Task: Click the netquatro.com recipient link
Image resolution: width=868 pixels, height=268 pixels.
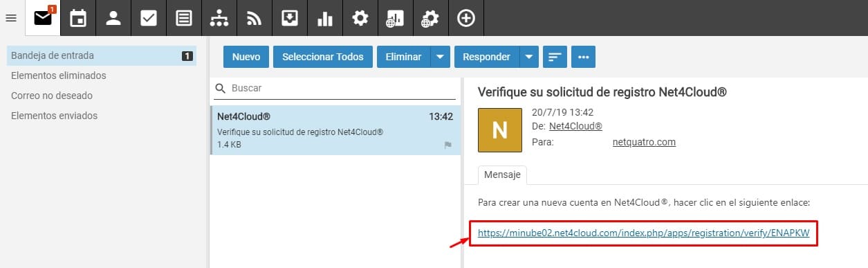Action: click(x=644, y=142)
